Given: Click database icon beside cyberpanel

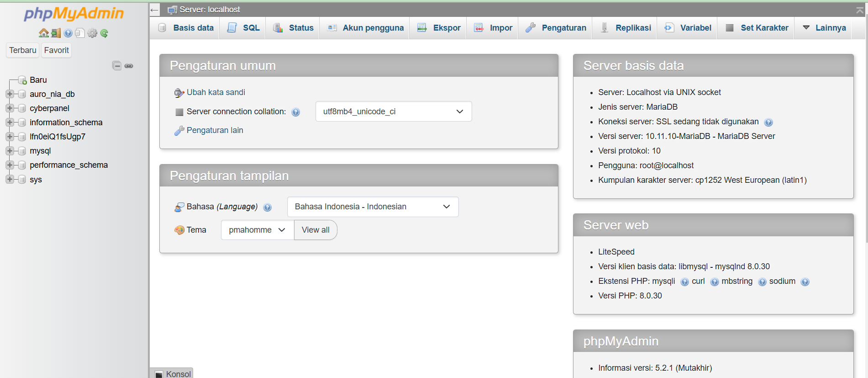Looking at the screenshot, I should (21, 108).
